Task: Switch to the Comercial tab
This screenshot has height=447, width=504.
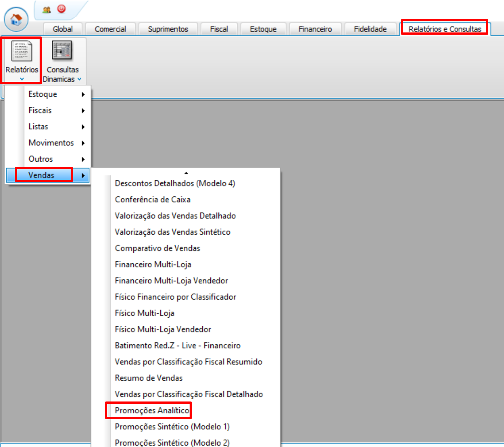Action: (x=110, y=29)
